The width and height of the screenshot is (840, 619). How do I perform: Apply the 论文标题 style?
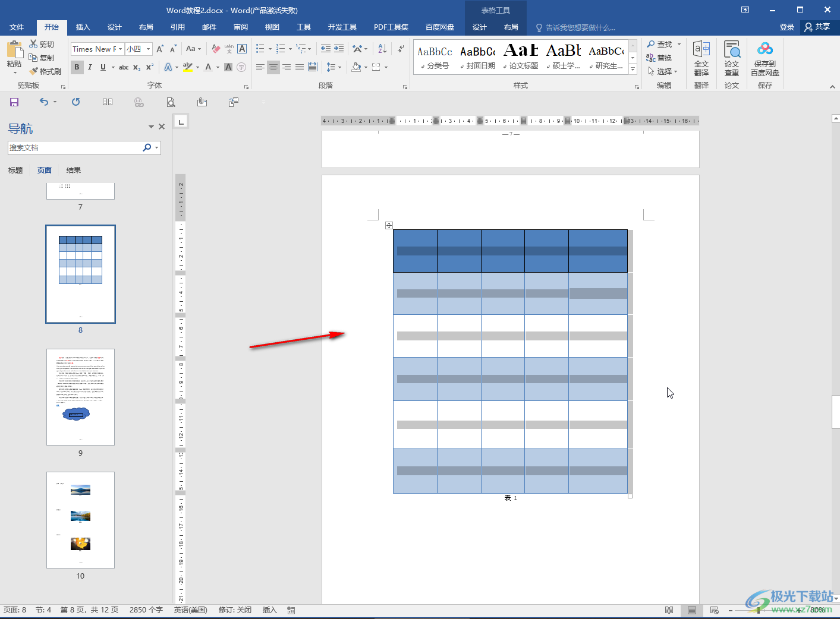click(x=521, y=57)
